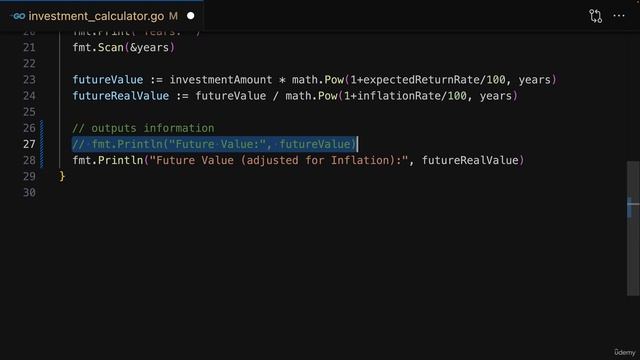This screenshot has width=640, height=360.
Task: Click the Go file icon in tab
Action: pyautogui.click(x=18, y=16)
